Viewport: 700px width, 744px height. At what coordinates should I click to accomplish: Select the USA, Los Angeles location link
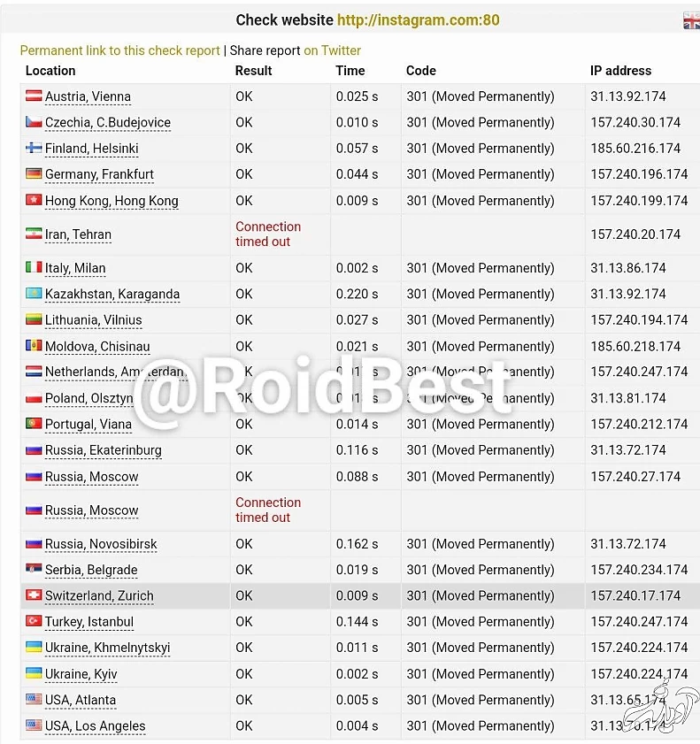(x=96, y=726)
